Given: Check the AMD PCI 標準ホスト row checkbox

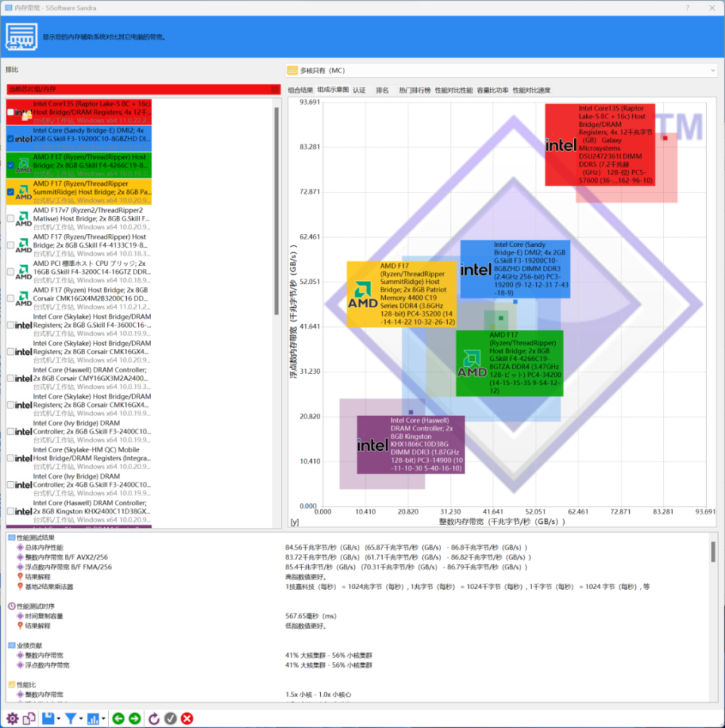Looking at the screenshot, I should pos(11,272).
